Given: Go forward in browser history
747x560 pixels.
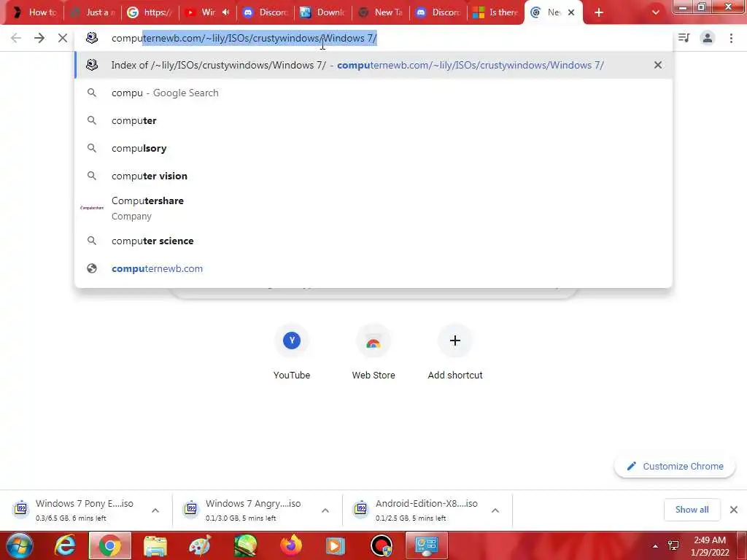Looking at the screenshot, I should (x=39, y=38).
